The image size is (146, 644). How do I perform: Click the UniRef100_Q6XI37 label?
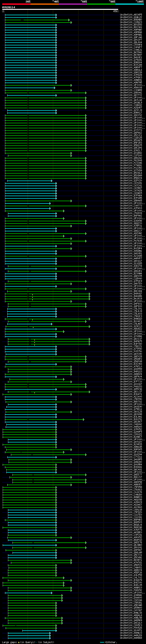click(x=131, y=339)
